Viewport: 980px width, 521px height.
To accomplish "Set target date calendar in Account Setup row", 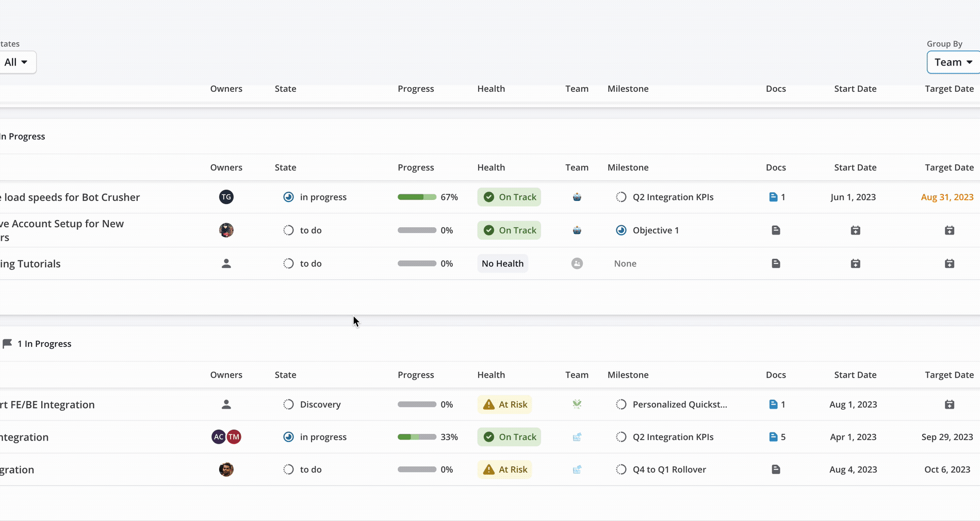I will pos(950,230).
